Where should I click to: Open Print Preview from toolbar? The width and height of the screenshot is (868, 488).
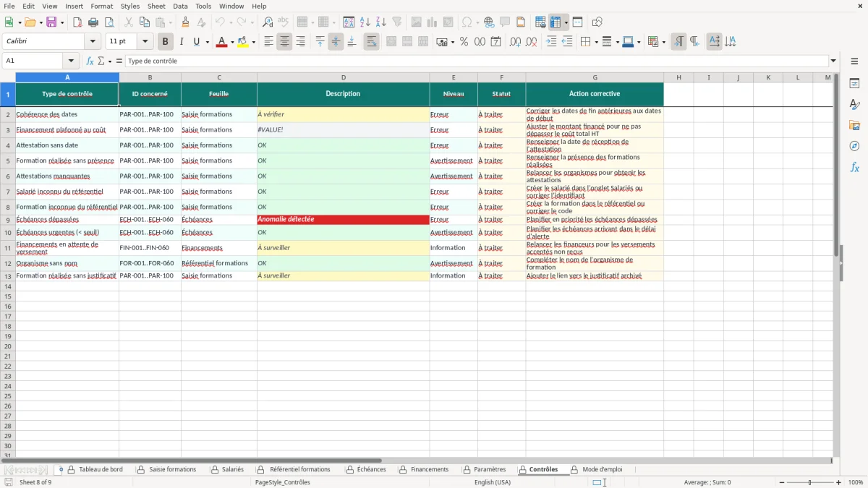coord(109,22)
